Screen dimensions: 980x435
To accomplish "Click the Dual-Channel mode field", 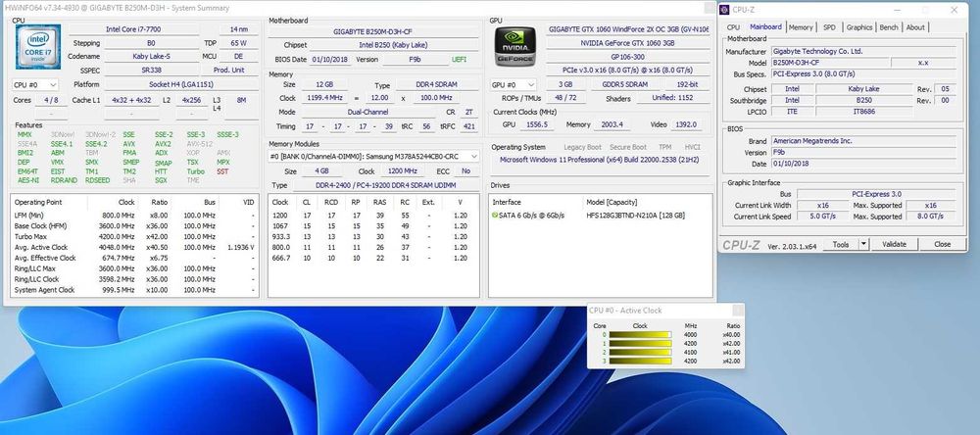I will coord(368,113).
